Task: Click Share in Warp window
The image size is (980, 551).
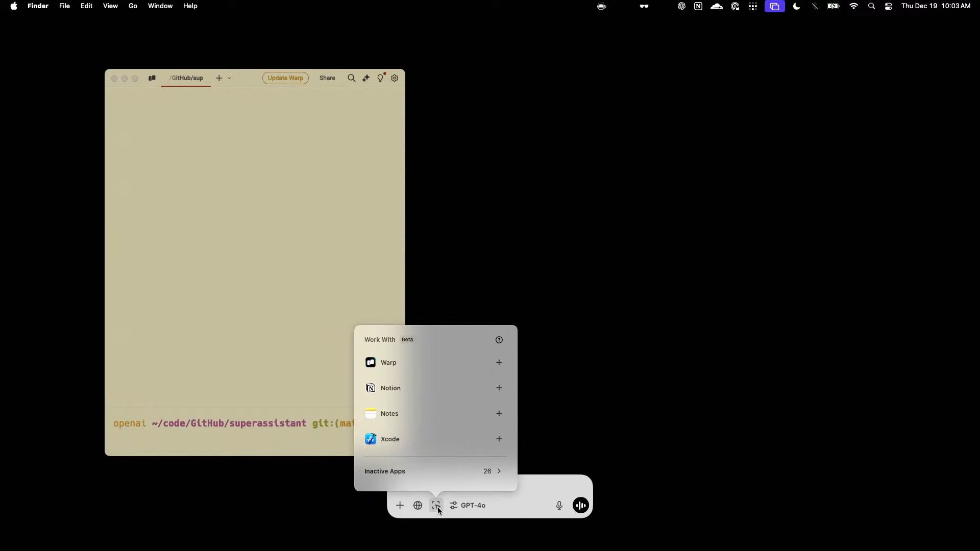Action: pyautogui.click(x=327, y=78)
